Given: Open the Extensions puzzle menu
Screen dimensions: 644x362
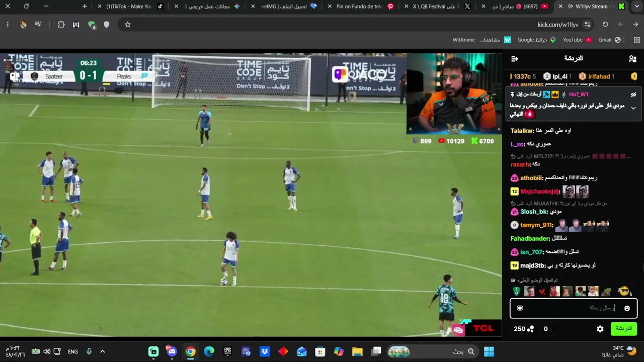Looking at the screenshot, I should click(x=61, y=24).
